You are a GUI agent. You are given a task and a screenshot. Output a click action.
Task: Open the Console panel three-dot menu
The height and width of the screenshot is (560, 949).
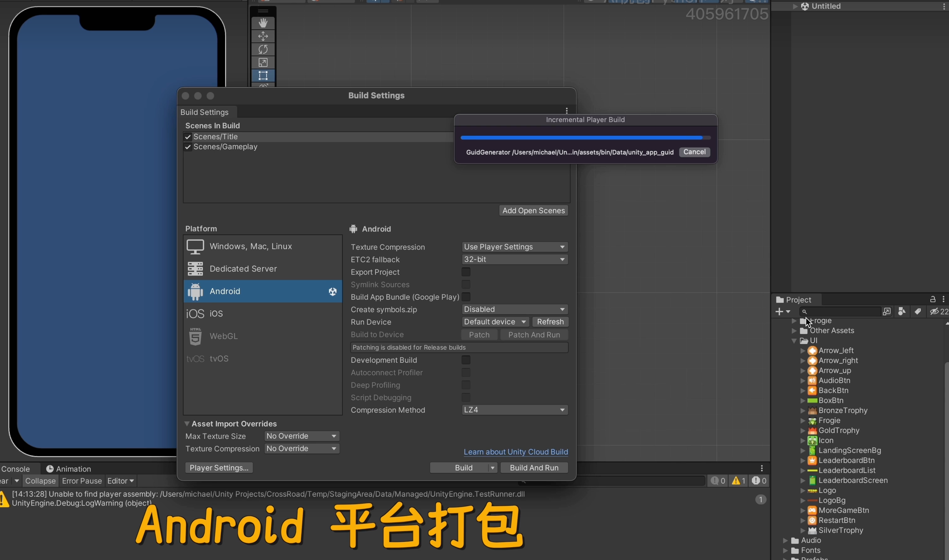click(762, 468)
